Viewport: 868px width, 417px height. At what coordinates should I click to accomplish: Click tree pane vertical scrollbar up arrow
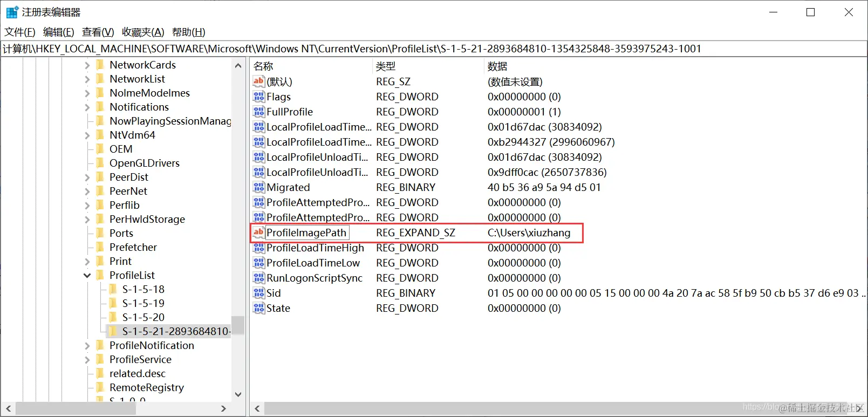pos(238,65)
